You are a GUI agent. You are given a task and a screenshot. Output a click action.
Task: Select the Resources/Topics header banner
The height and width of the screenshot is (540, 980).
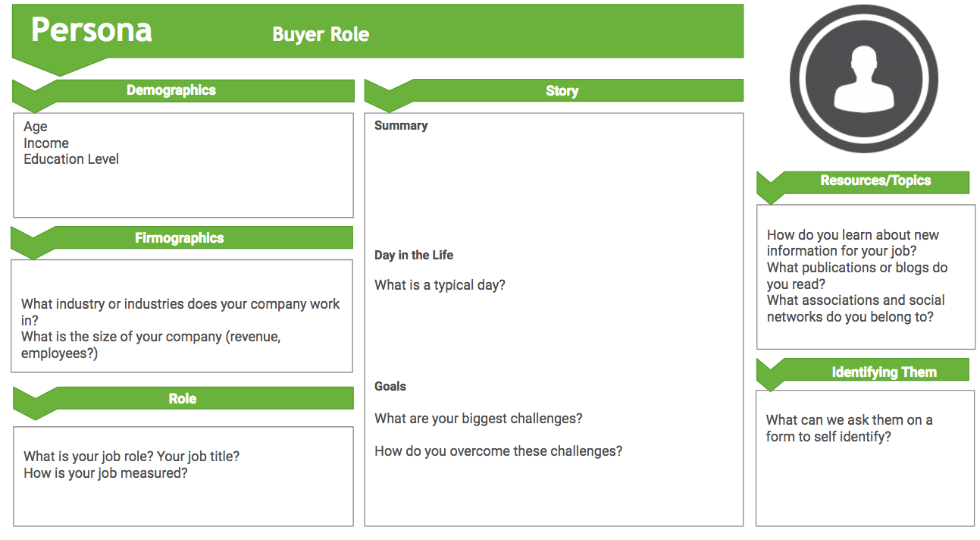875,181
